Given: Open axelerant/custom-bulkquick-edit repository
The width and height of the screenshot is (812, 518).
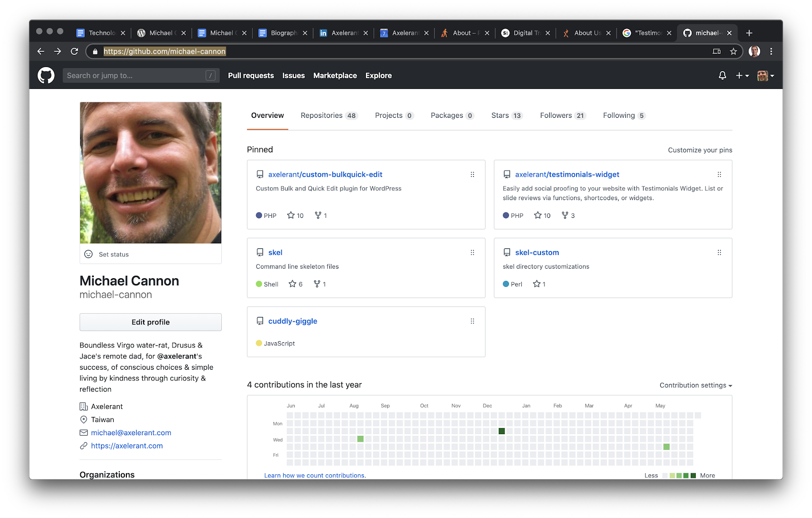Looking at the screenshot, I should [x=325, y=175].
